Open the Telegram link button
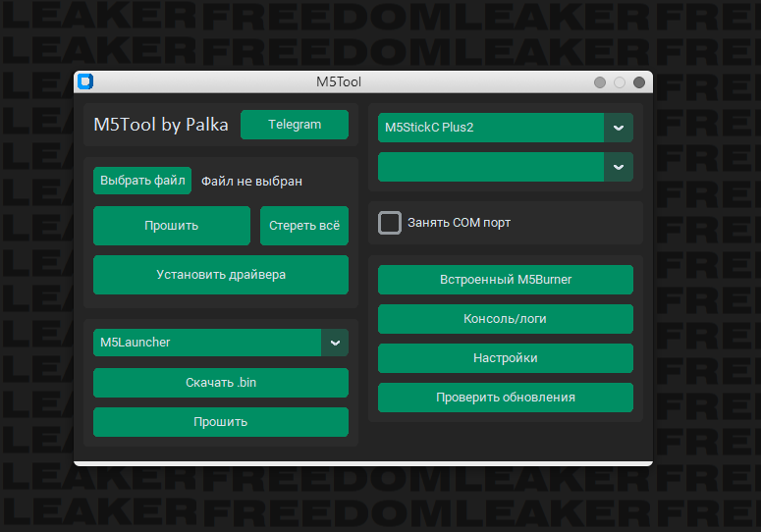Image resolution: width=761 pixels, height=532 pixels. [x=295, y=125]
